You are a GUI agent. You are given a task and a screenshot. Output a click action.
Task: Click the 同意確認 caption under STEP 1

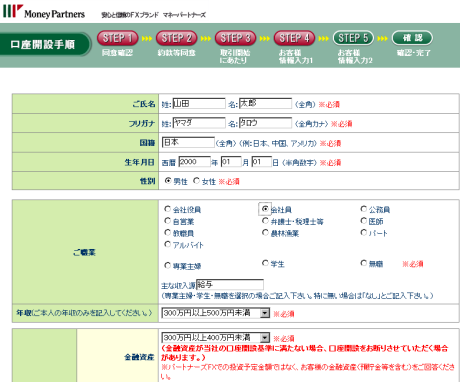coord(117,53)
